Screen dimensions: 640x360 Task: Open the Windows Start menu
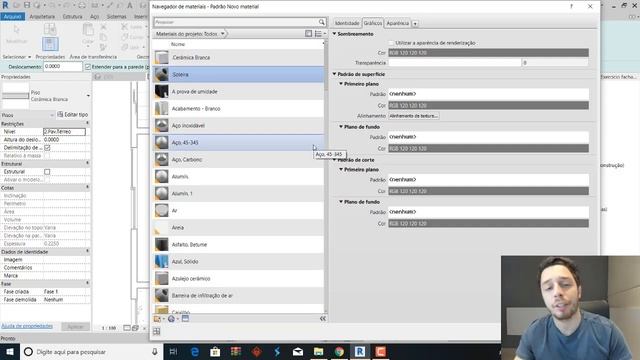click(10, 351)
